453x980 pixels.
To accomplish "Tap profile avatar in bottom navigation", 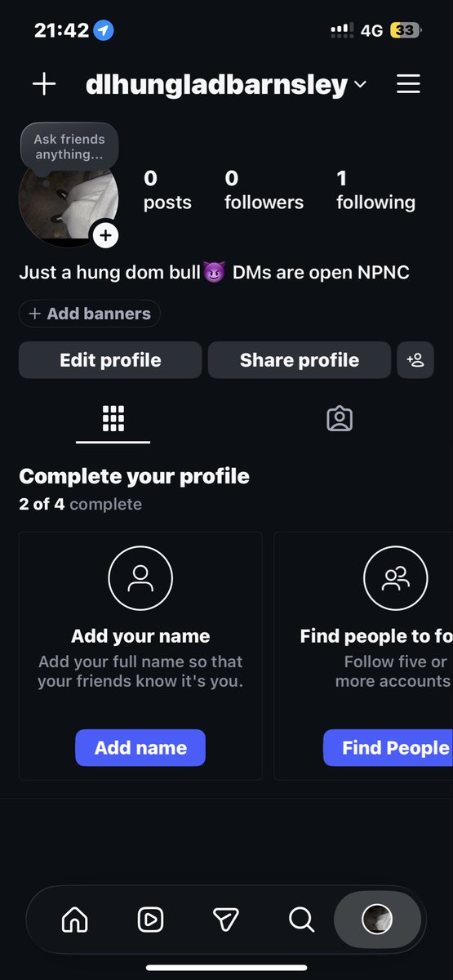I will 377,920.
